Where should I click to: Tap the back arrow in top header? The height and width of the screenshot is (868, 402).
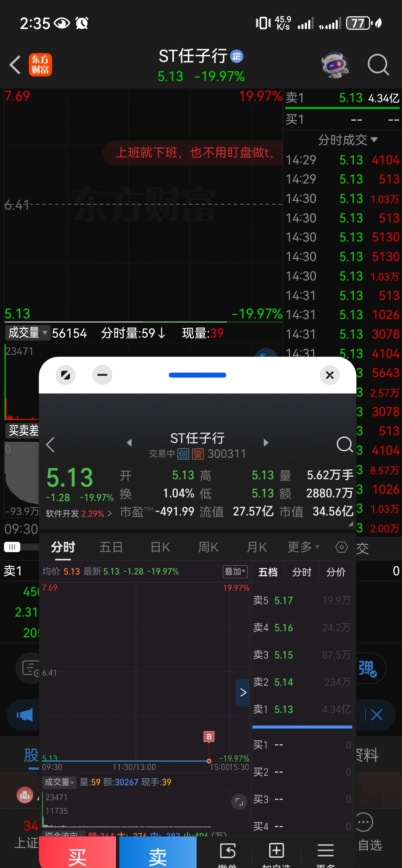(x=15, y=64)
